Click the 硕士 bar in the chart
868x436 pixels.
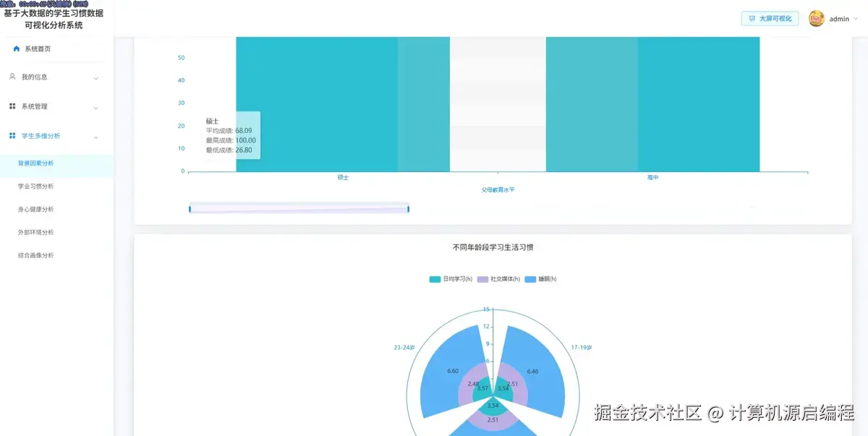(x=343, y=104)
